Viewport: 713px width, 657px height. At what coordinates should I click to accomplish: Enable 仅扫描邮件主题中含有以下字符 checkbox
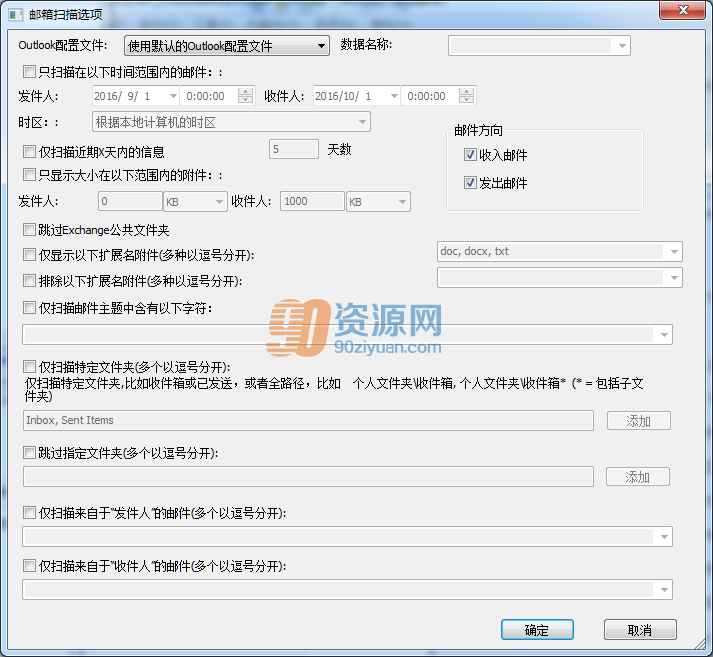[30, 308]
